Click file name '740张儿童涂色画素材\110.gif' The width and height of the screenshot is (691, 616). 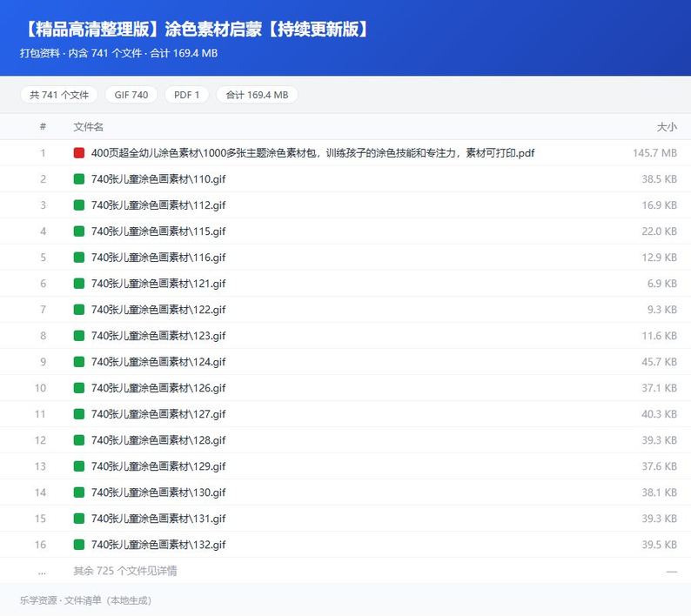coord(158,179)
